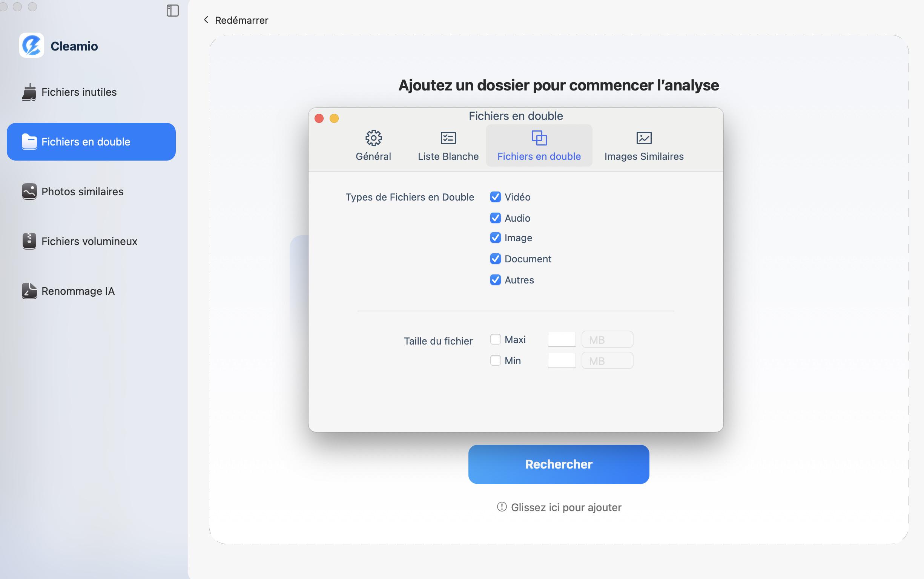
Task: Click the Images Similaires picture icon
Action: click(x=643, y=138)
